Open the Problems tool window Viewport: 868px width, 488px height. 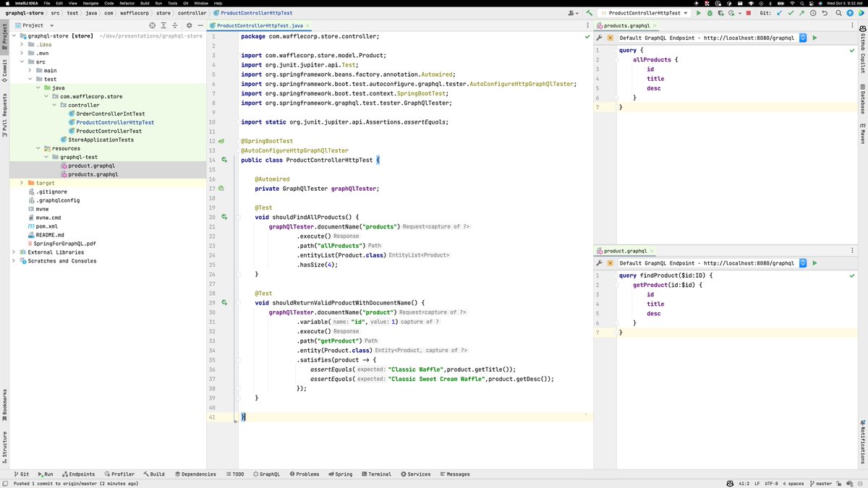(304, 474)
